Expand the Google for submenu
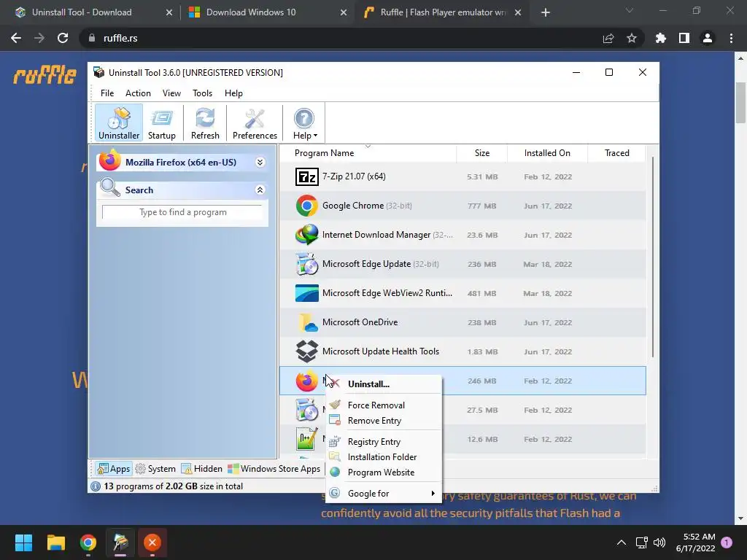747x560 pixels. (384, 494)
